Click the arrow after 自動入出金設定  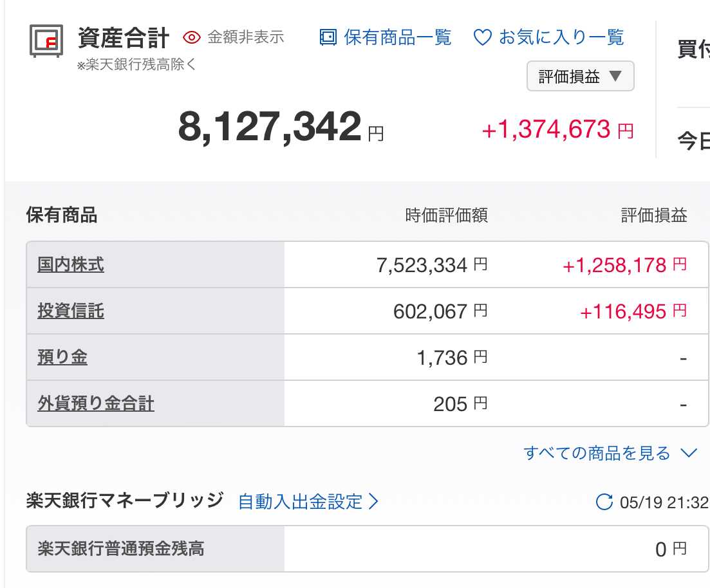[373, 502]
